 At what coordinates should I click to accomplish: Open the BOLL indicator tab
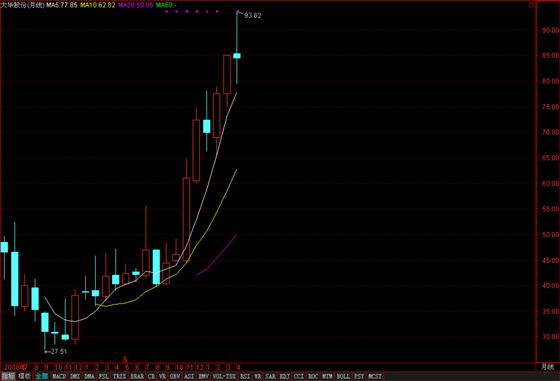coord(344,376)
